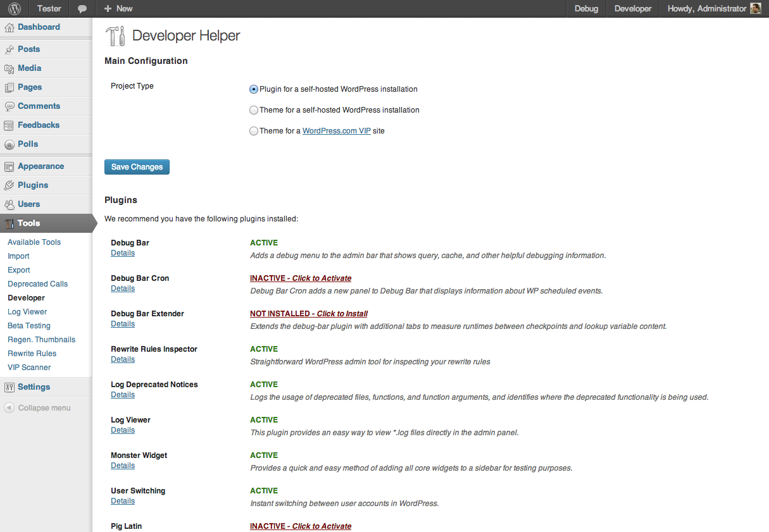Click the Posts pushpin icon in sidebar

[9, 49]
